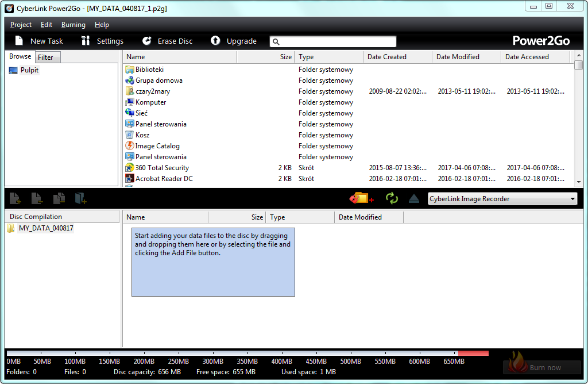Select the Pulpit tree item text
The image size is (588, 384).
[x=30, y=70]
